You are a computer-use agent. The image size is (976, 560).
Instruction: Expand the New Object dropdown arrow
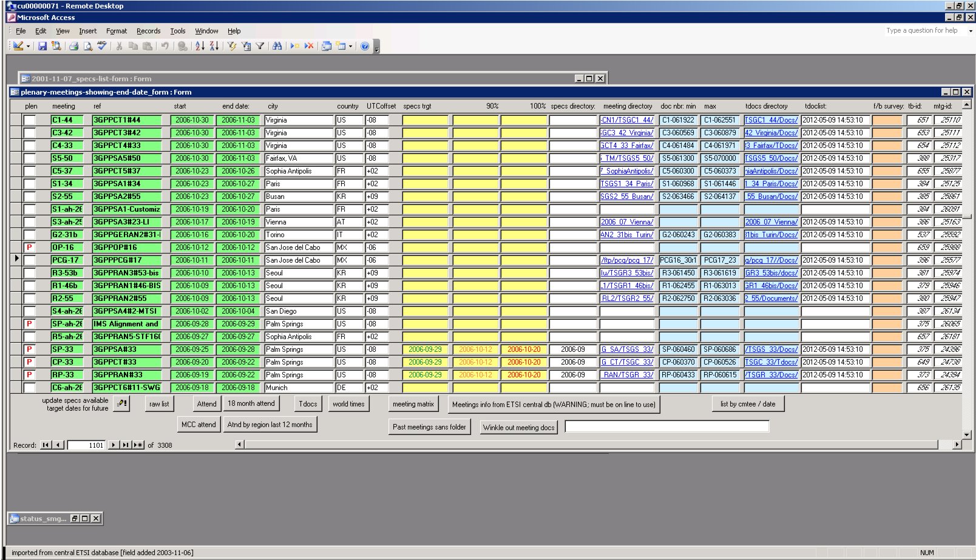pos(350,46)
